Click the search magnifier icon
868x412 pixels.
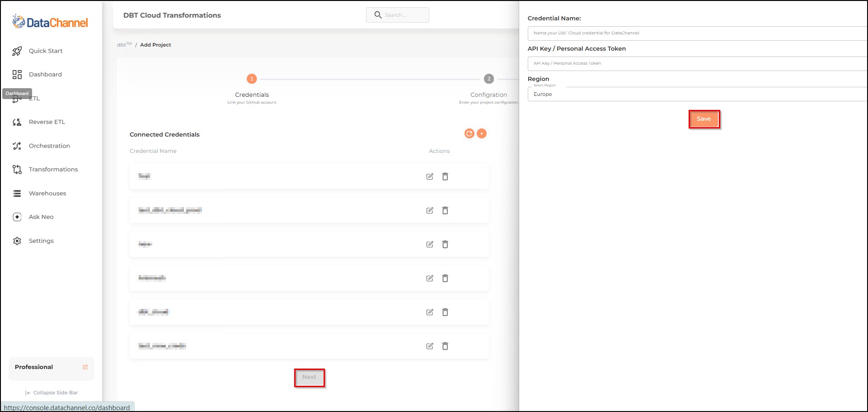(x=378, y=15)
